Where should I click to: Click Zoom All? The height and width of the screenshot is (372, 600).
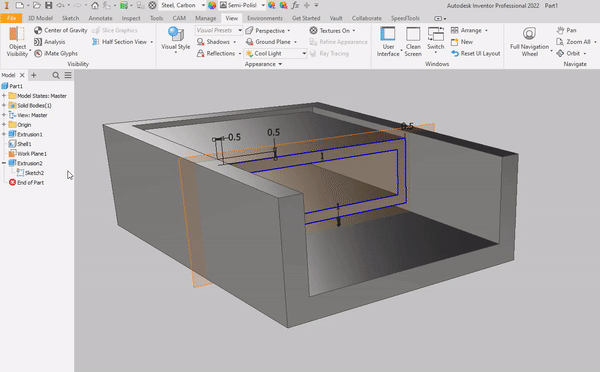point(573,42)
